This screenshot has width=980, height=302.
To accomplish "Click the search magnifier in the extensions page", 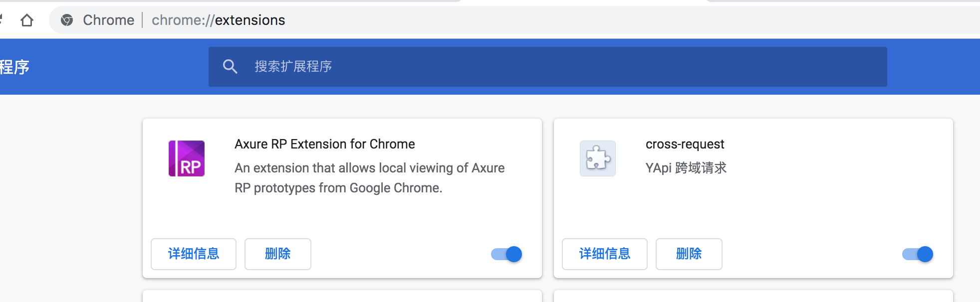I will pos(230,66).
